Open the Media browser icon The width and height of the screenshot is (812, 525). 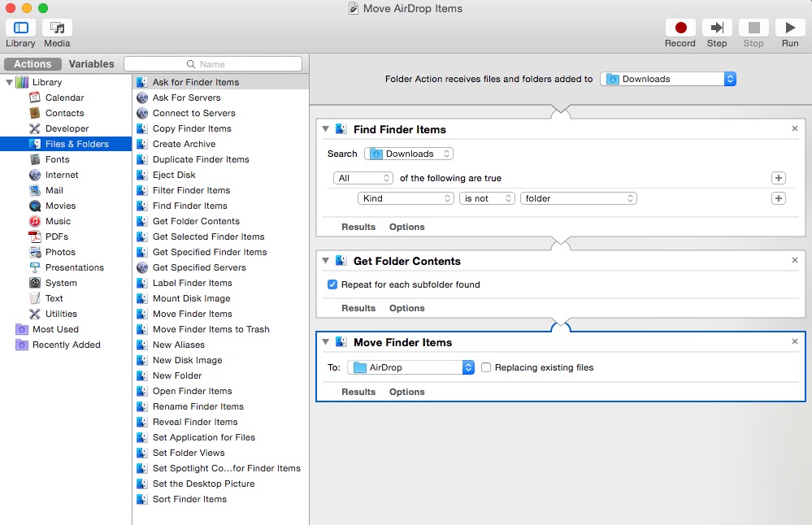pos(57,28)
